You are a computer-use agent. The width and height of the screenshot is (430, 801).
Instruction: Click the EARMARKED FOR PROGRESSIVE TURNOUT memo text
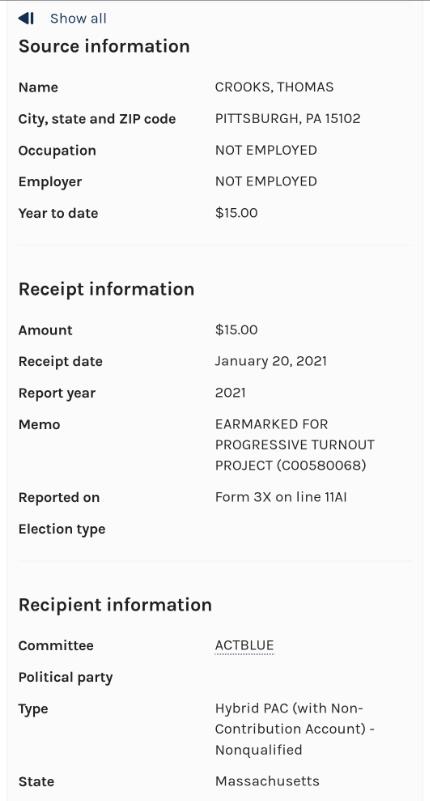coord(295,445)
